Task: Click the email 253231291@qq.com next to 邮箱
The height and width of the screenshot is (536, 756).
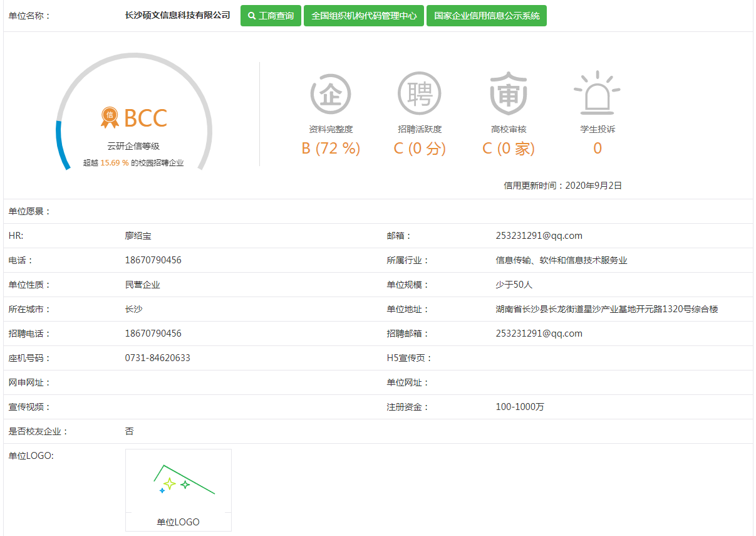Action: pos(539,236)
